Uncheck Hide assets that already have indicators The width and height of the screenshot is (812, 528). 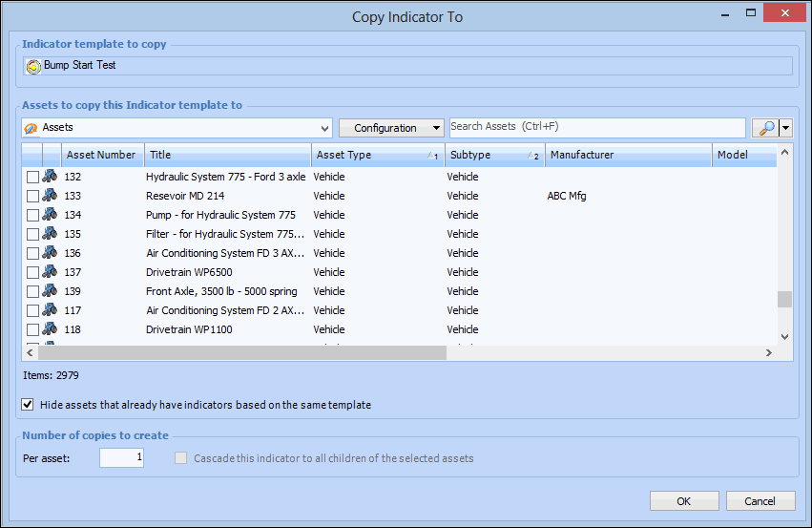pos(28,405)
